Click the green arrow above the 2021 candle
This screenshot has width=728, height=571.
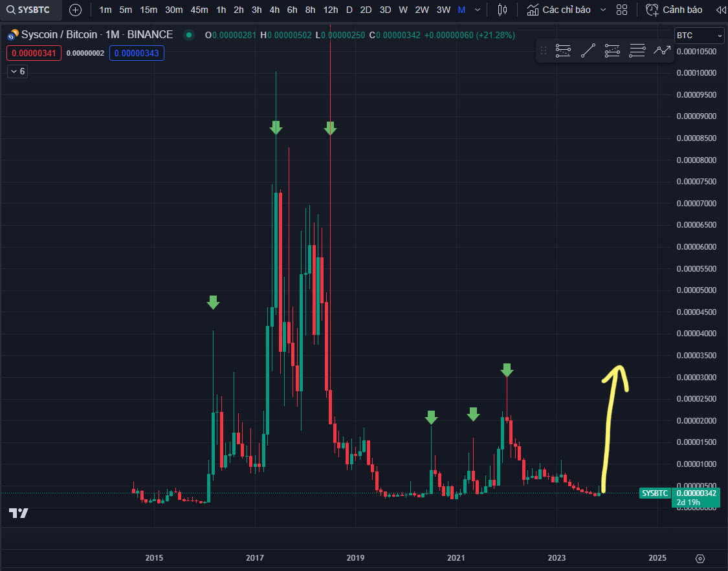coord(473,415)
